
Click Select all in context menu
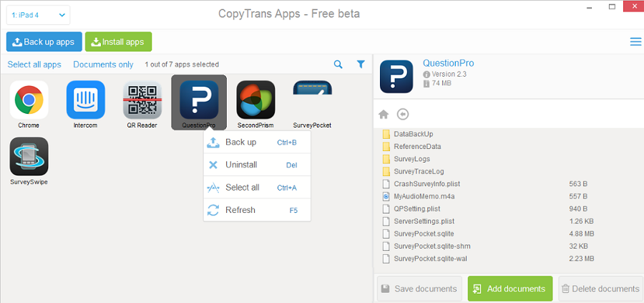click(242, 188)
